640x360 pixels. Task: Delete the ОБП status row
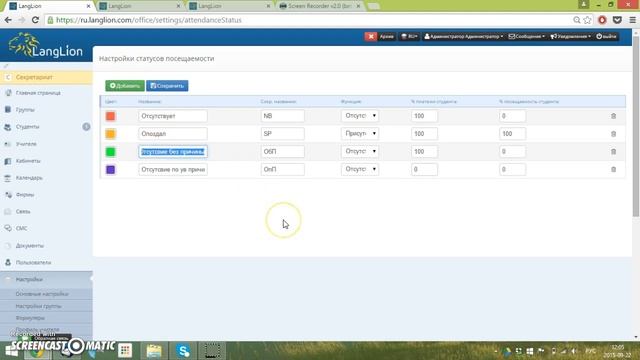[613, 151]
